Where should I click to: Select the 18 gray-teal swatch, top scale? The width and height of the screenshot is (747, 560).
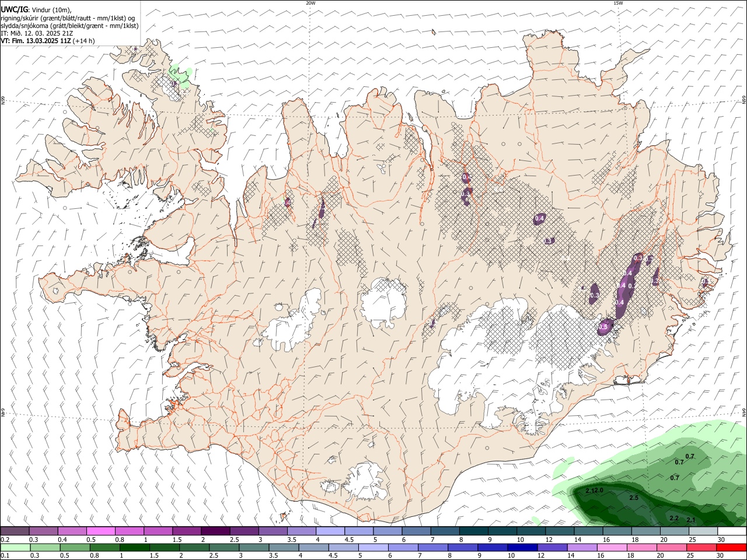click(645, 531)
